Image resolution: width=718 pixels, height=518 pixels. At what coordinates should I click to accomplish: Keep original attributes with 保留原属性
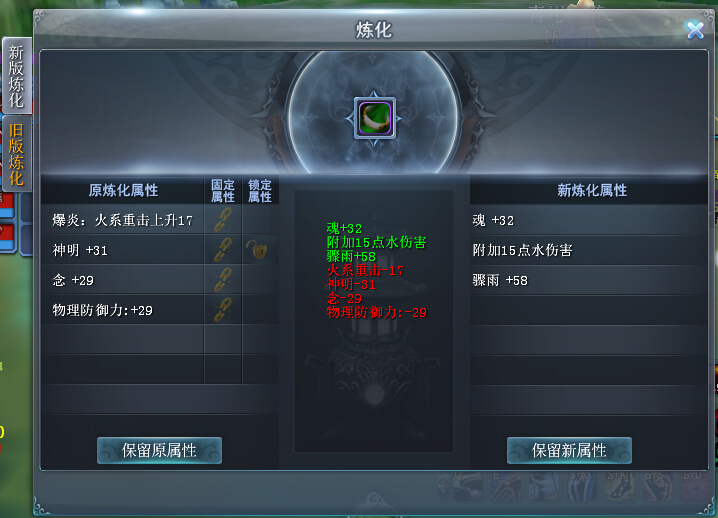click(159, 450)
